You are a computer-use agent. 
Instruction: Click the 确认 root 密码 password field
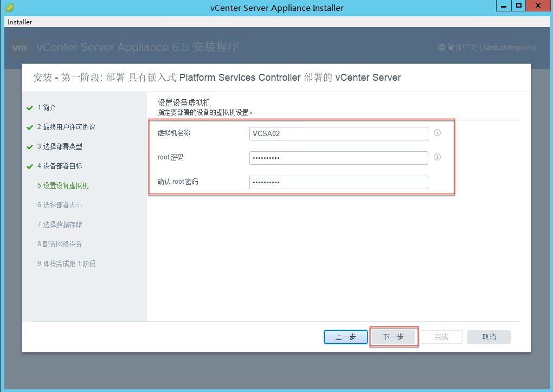coord(338,182)
